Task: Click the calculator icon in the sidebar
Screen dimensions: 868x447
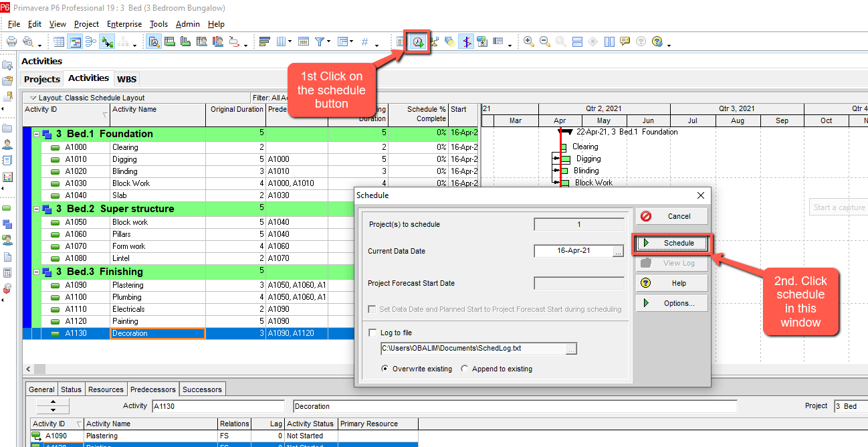Action: click(7, 273)
